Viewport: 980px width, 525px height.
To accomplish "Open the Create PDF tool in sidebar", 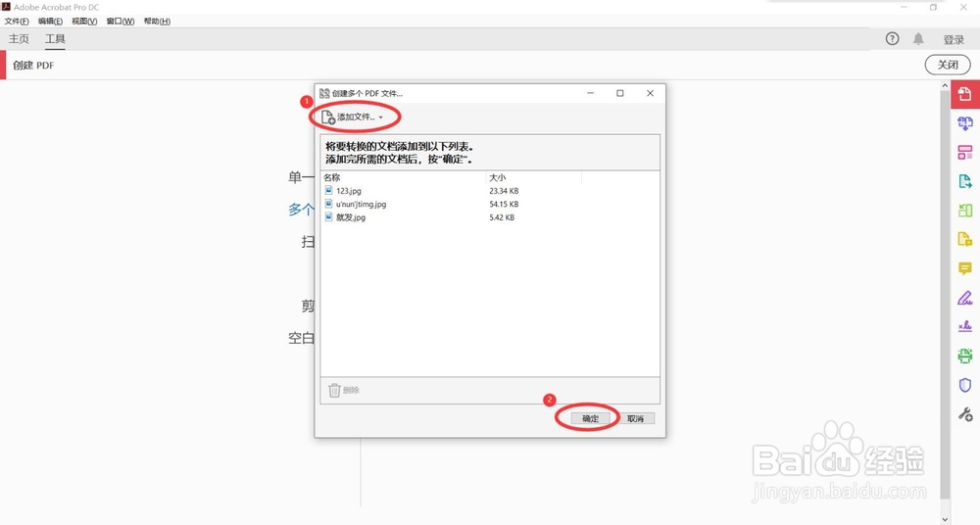I will 965,94.
